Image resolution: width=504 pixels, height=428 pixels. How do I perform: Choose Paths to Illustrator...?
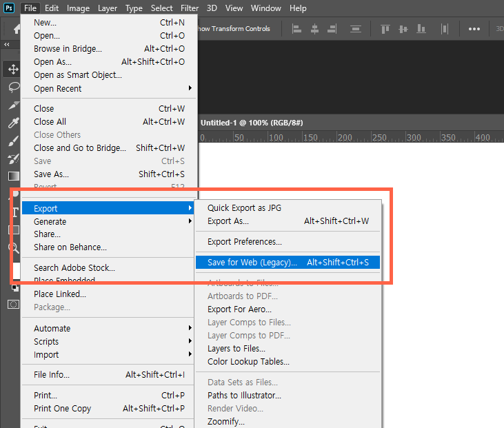point(288,395)
